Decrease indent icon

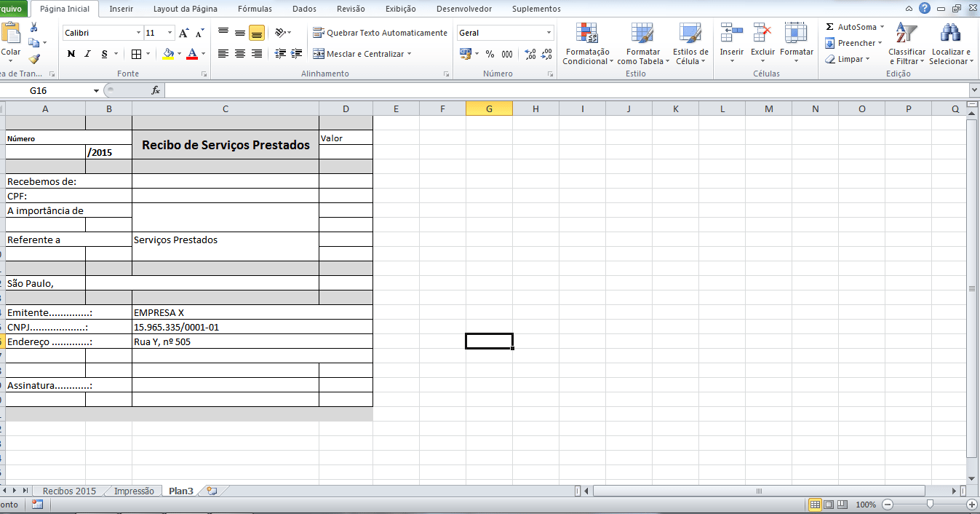(x=281, y=54)
